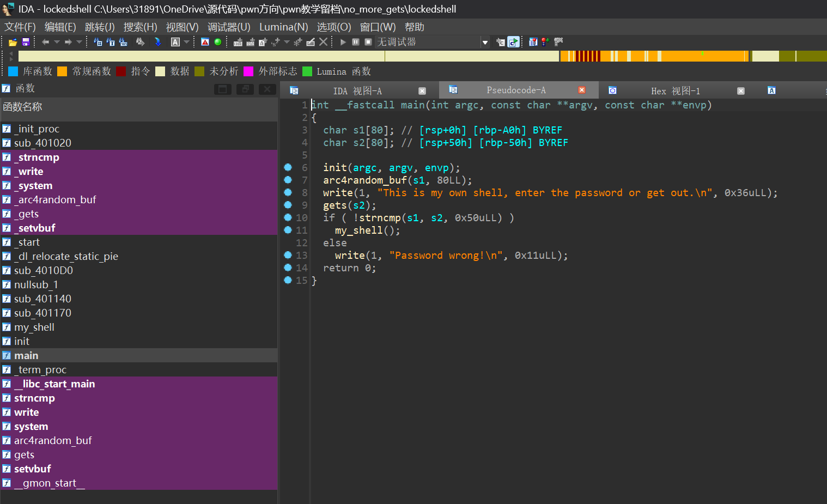Click the 函数名称 column header

(x=139, y=107)
